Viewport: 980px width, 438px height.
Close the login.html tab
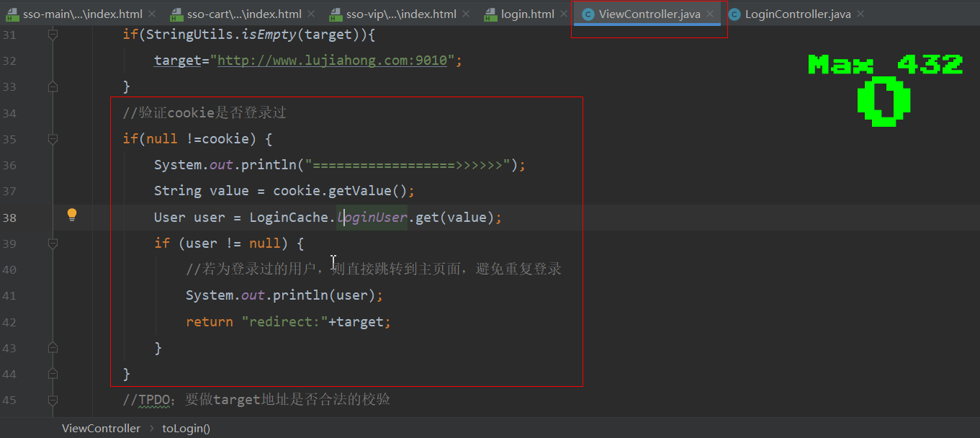[565, 14]
